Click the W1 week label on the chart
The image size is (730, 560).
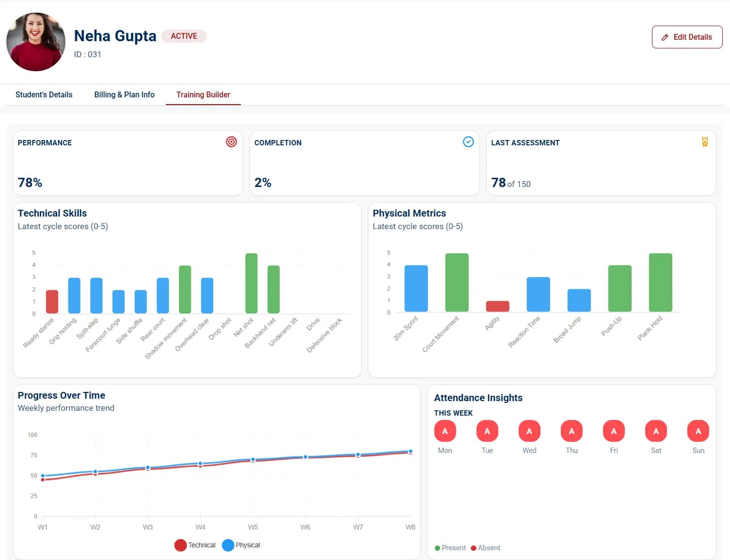pyautogui.click(x=43, y=527)
